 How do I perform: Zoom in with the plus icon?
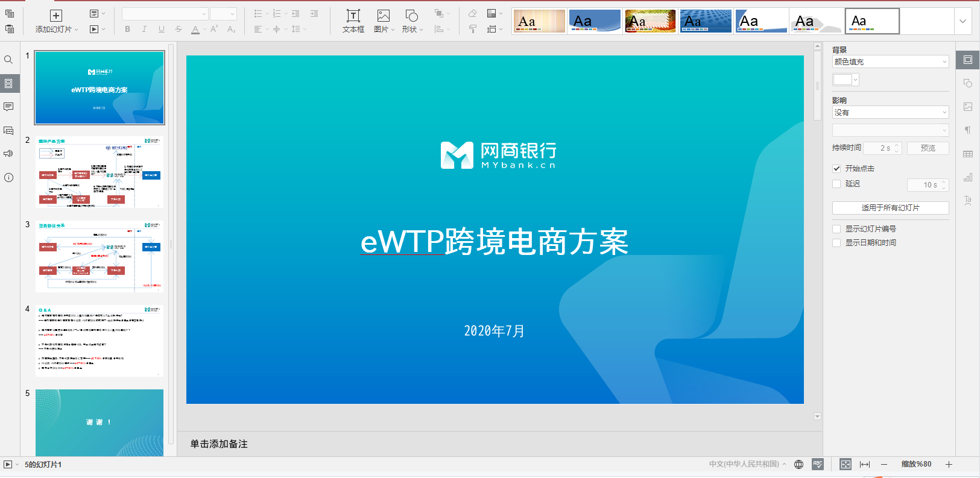[949, 464]
